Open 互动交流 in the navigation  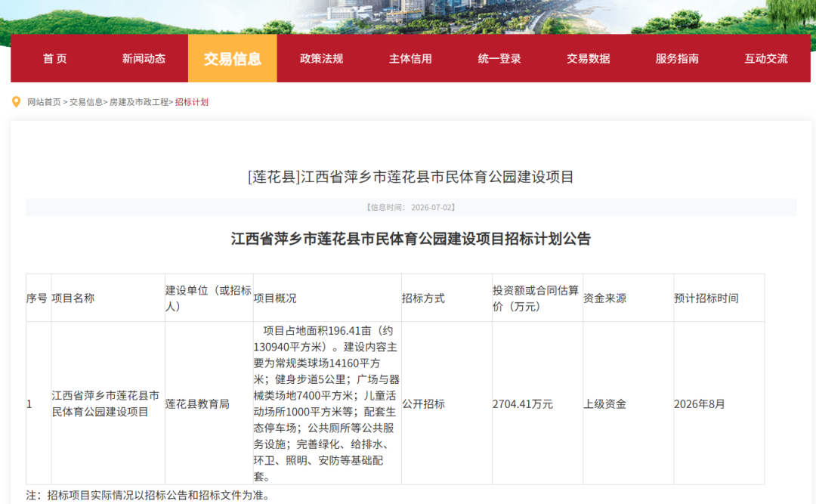766,59
